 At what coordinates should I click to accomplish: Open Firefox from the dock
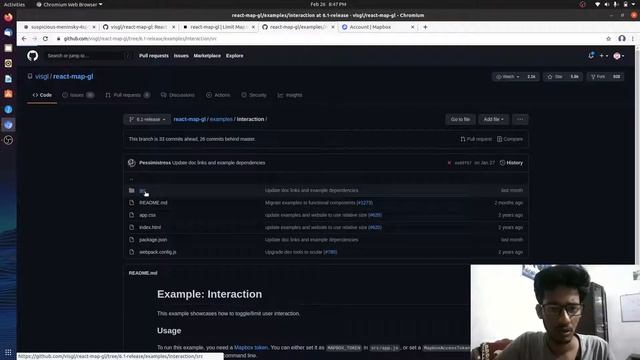pos(8,17)
